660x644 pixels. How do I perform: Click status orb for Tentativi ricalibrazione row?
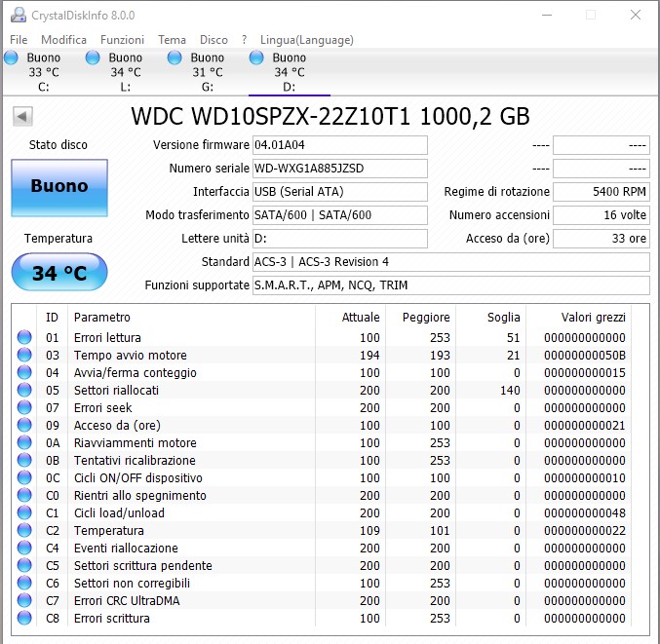tap(24, 460)
